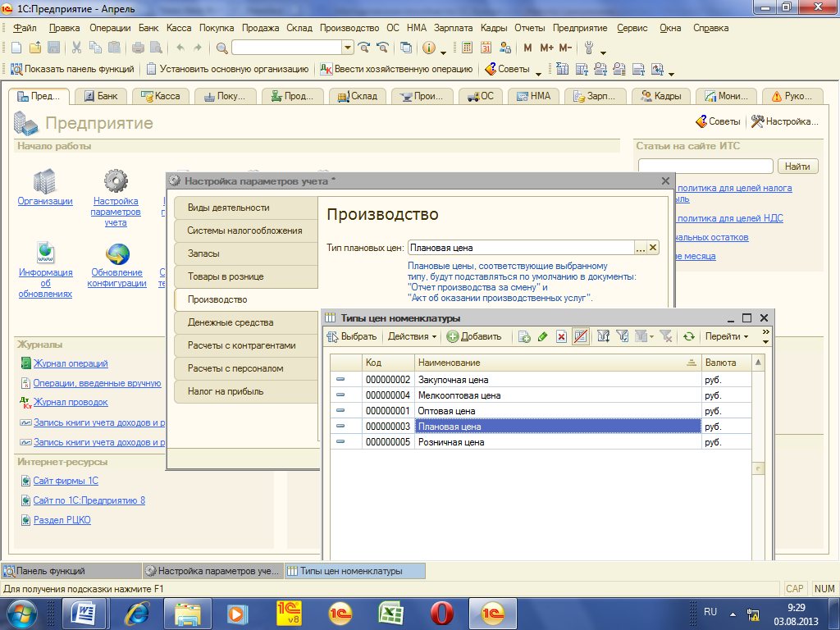Screen dimensions: 840x630
Task: Expand the price list toolbar overflow chevron
Action: click(766, 336)
